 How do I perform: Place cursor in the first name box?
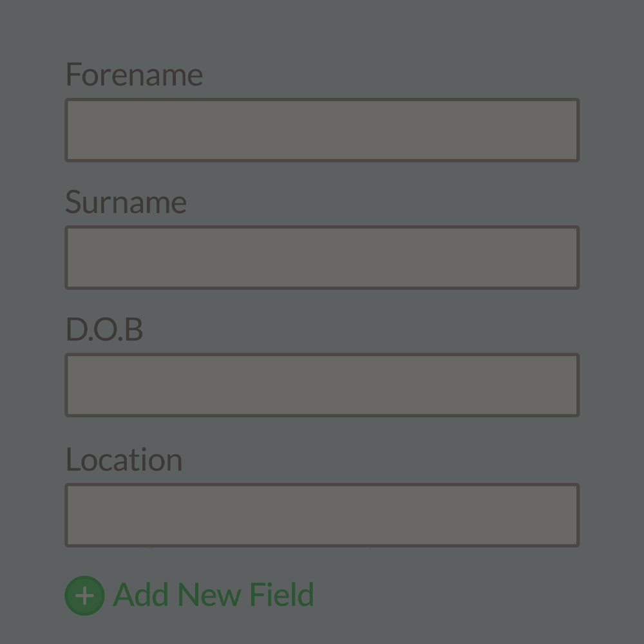(322, 130)
